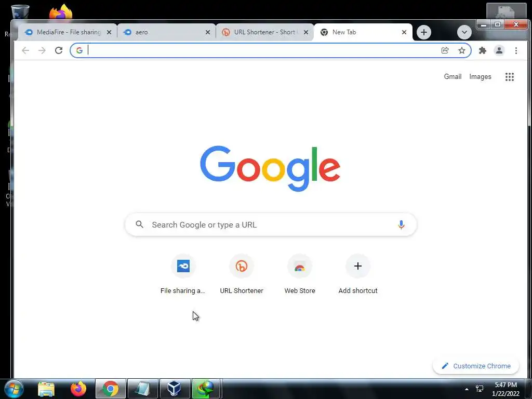The image size is (532, 399).
Task: Open File Explorer from the taskbar
Action: point(46,389)
